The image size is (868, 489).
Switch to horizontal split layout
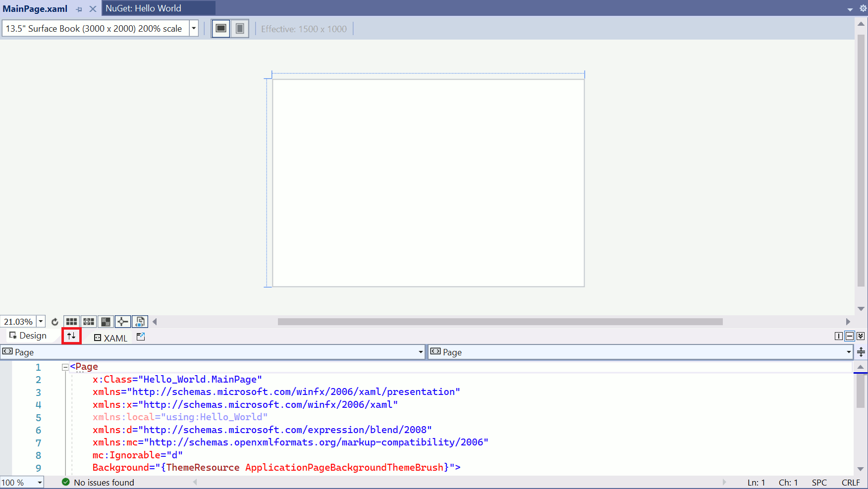pos(849,336)
